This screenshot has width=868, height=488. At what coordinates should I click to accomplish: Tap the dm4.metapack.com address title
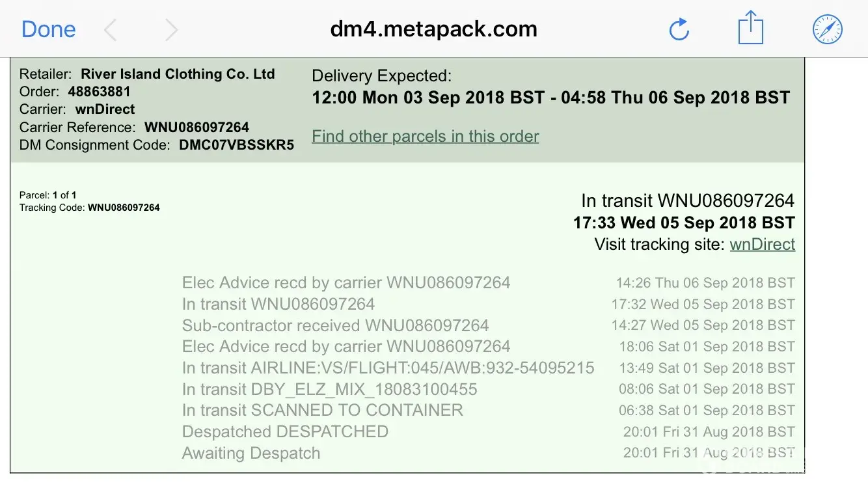[433, 29]
